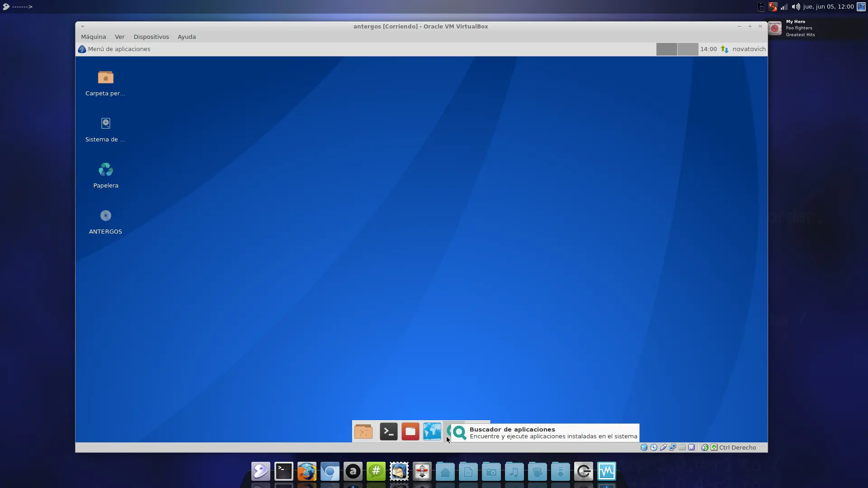This screenshot has height=488, width=868.
Task: Open the Sistema de archivos desktop icon
Action: click(105, 130)
